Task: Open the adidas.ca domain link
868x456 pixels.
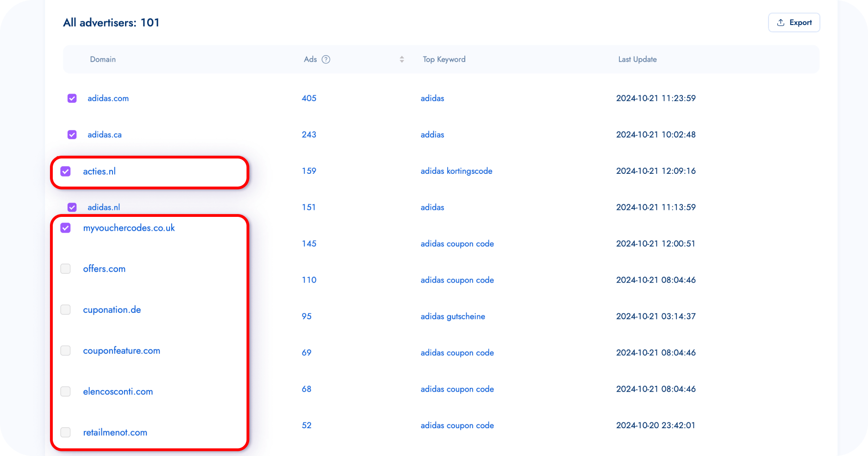Action: (105, 134)
